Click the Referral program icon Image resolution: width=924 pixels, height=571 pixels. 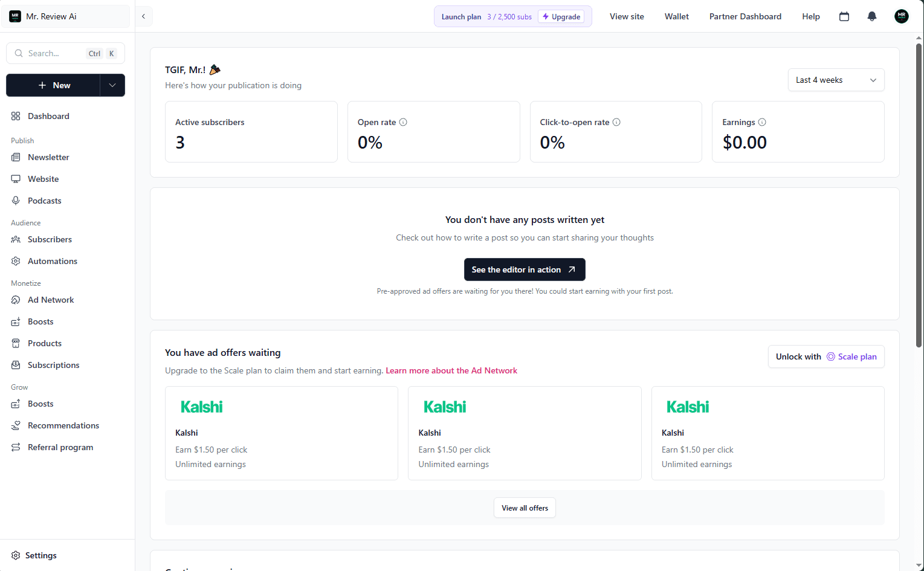tap(16, 447)
